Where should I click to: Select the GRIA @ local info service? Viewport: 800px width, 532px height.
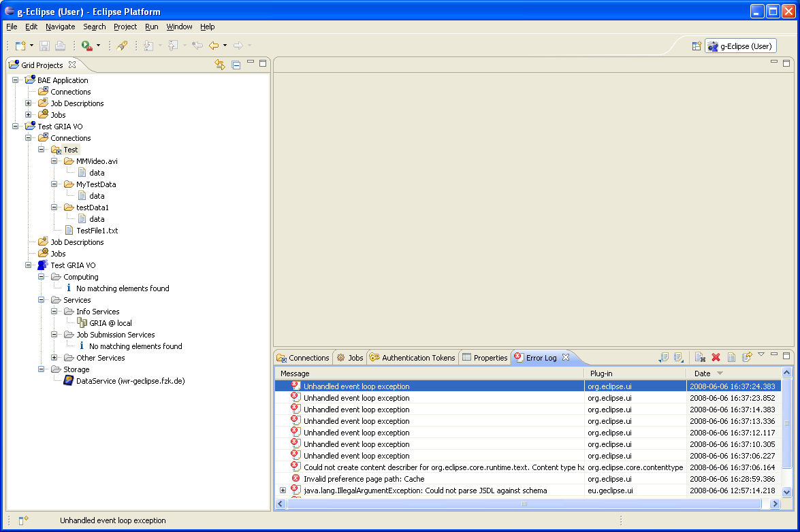point(110,323)
